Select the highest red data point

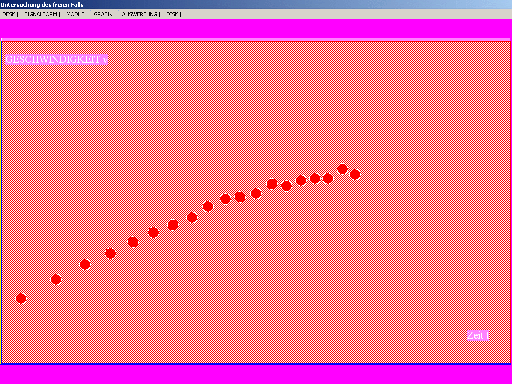[x=342, y=169]
